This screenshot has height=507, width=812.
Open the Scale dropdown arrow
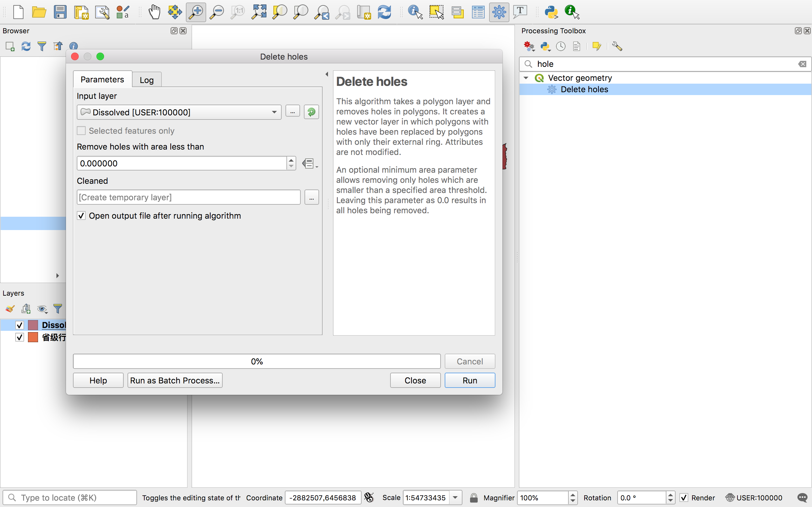[455, 497]
